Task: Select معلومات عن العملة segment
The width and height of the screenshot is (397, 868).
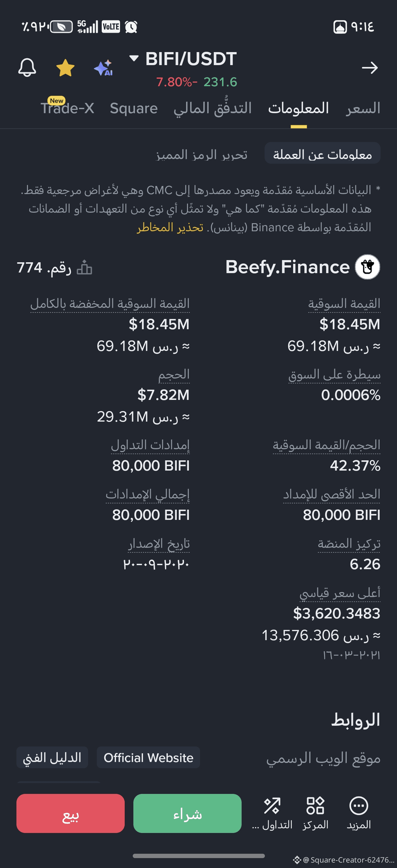Action: (x=322, y=154)
